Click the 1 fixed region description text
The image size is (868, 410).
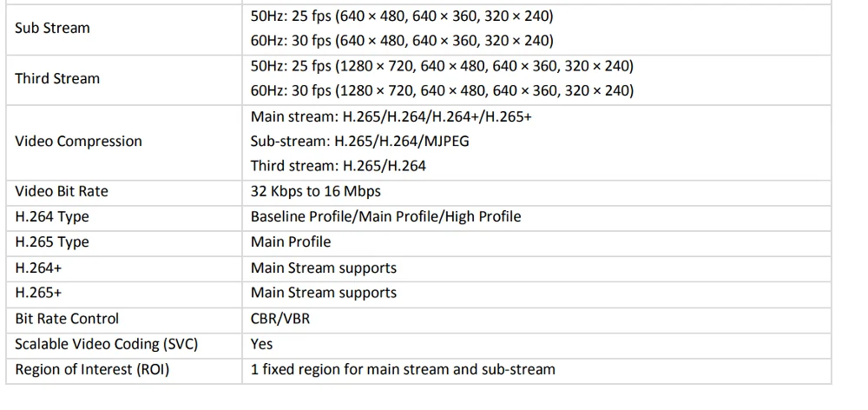pyautogui.click(x=403, y=369)
